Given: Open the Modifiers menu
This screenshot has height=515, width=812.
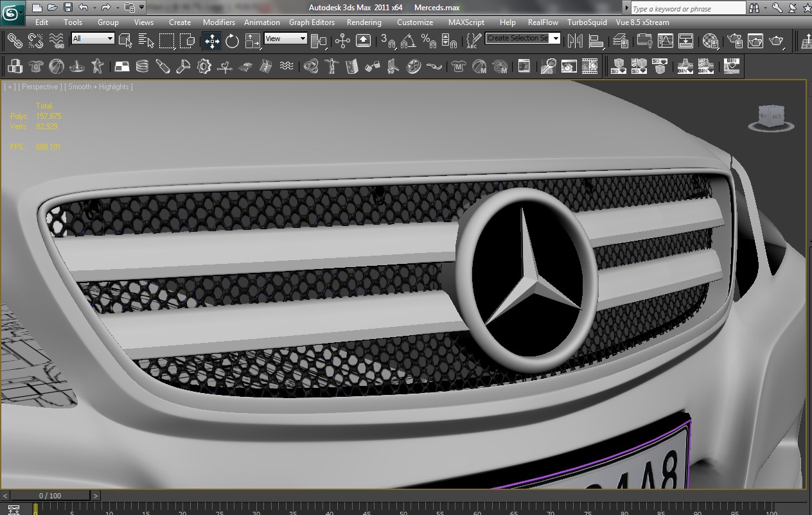Looking at the screenshot, I should tap(219, 22).
